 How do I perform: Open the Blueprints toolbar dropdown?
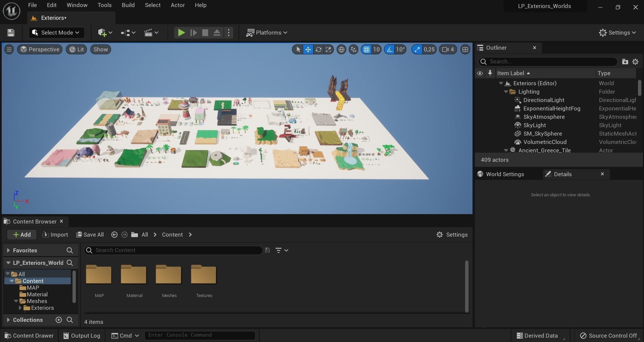pos(128,33)
